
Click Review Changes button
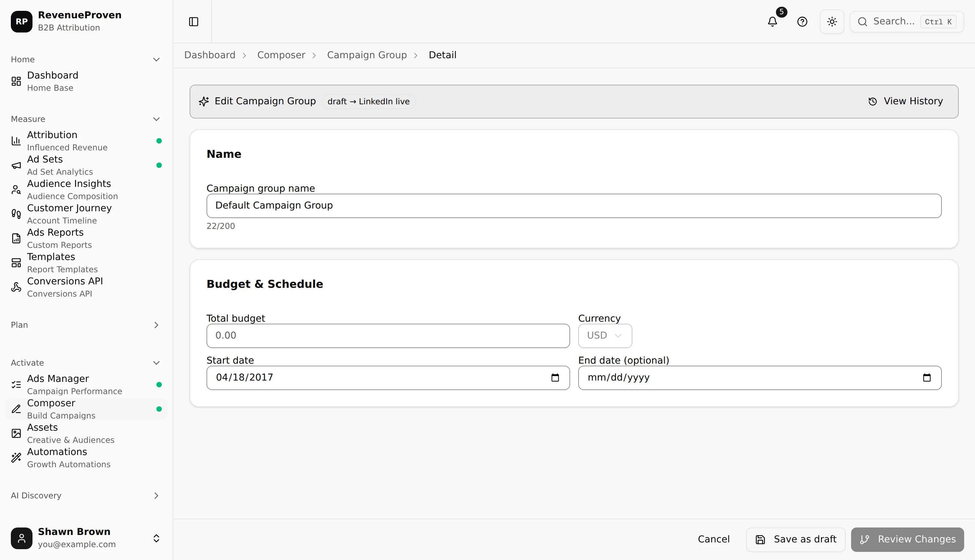tap(907, 539)
